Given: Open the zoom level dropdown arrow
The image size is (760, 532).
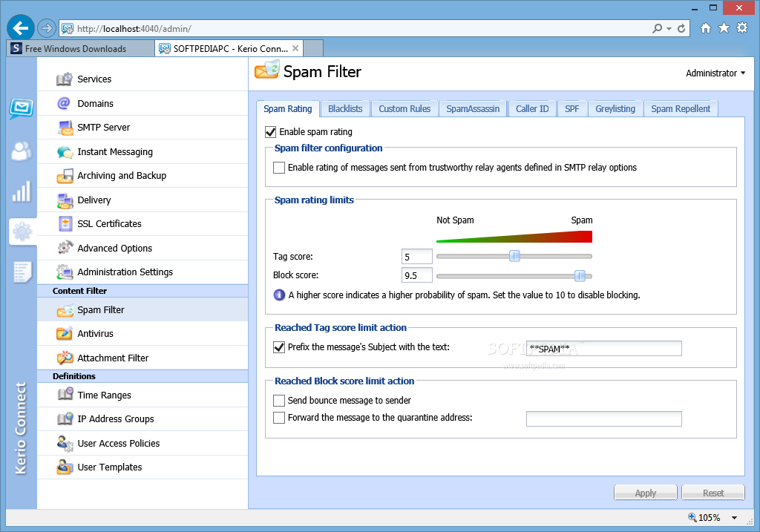Looking at the screenshot, I should (x=734, y=518).
